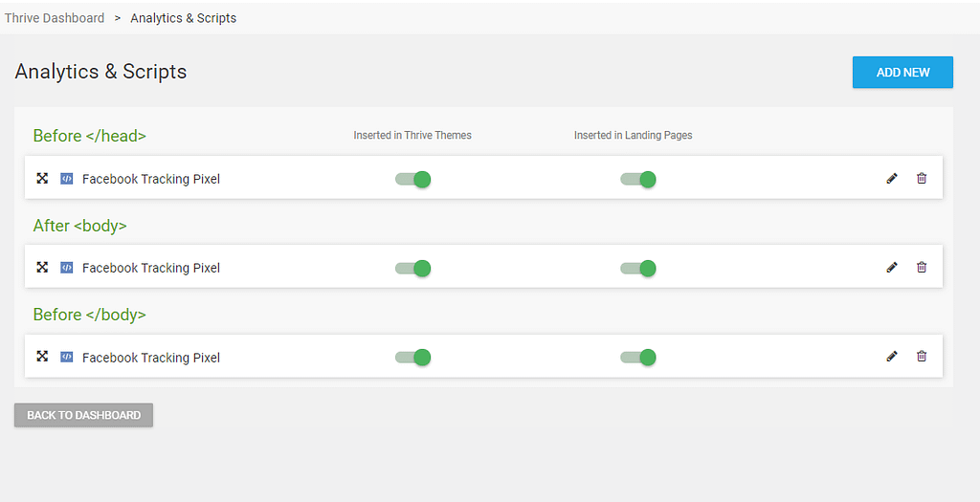Open the Thrive Dashboard breadcrumb link

click(x=55, y=17)
